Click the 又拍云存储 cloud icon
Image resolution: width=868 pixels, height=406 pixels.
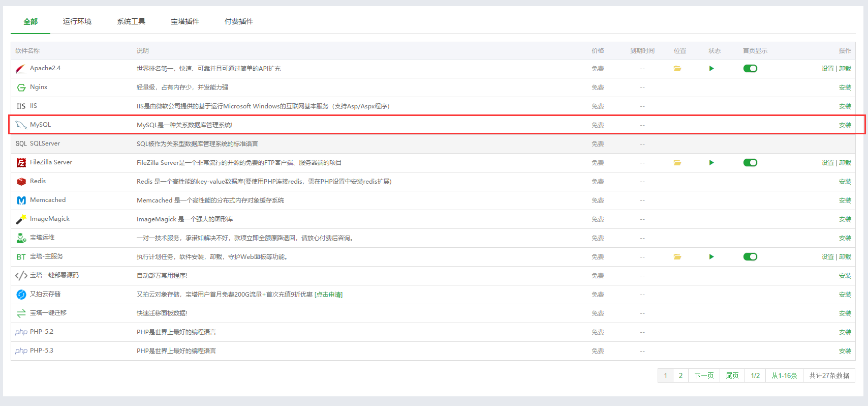tap(21, 295)
